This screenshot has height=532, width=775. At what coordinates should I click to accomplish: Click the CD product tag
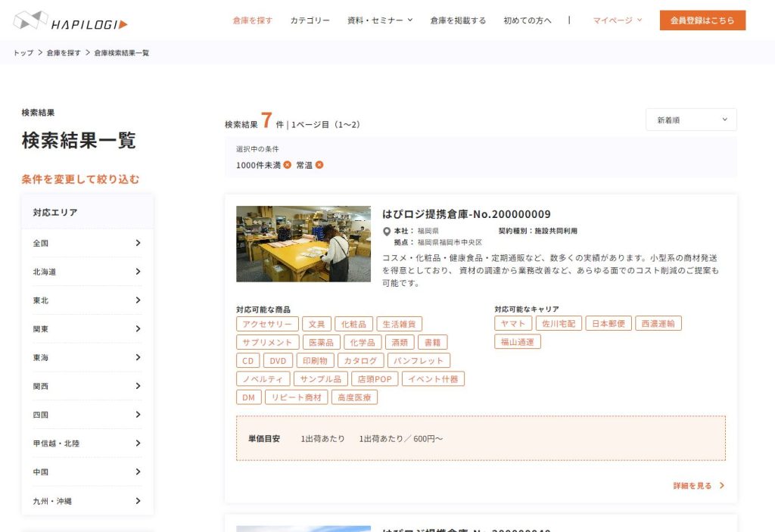pos(247,360)
